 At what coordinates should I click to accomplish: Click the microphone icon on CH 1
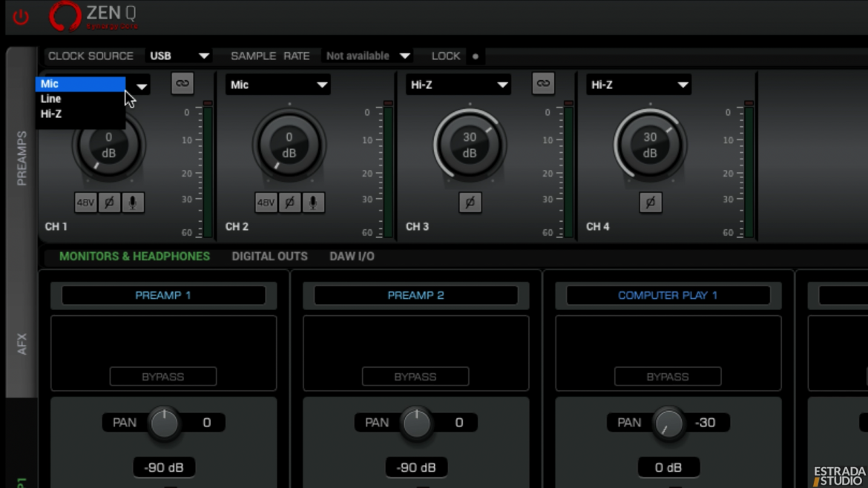click(133, 202)
